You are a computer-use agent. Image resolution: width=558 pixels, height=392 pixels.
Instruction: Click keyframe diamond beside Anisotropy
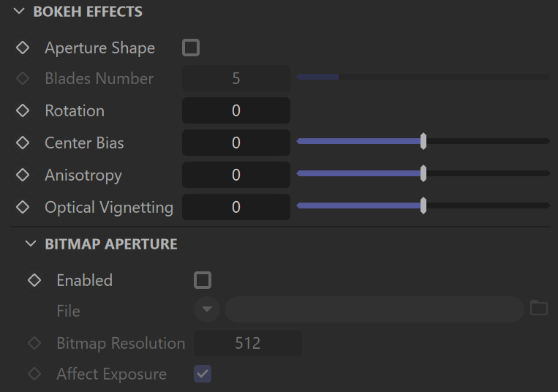pos(23,175)
